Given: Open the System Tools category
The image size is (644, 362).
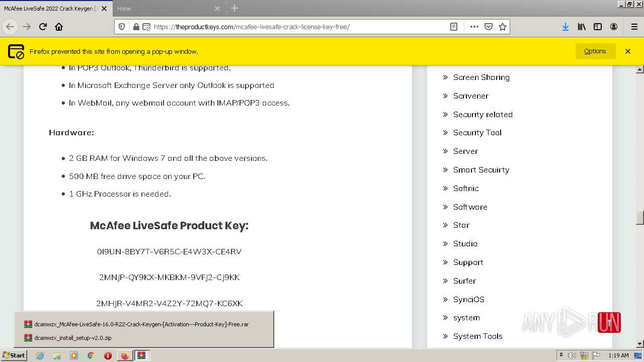Looking at the screenshot, I should pos(478,336).
